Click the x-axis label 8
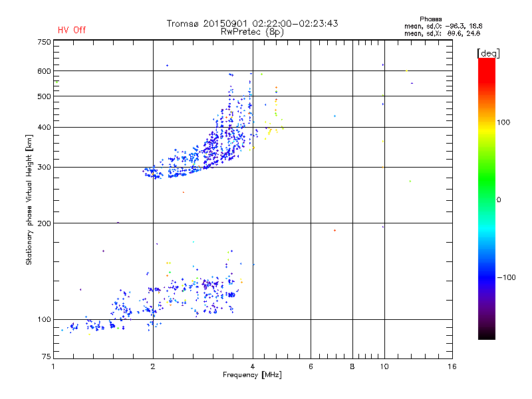This screenshot has height=399, width=532. coord(352,366)
